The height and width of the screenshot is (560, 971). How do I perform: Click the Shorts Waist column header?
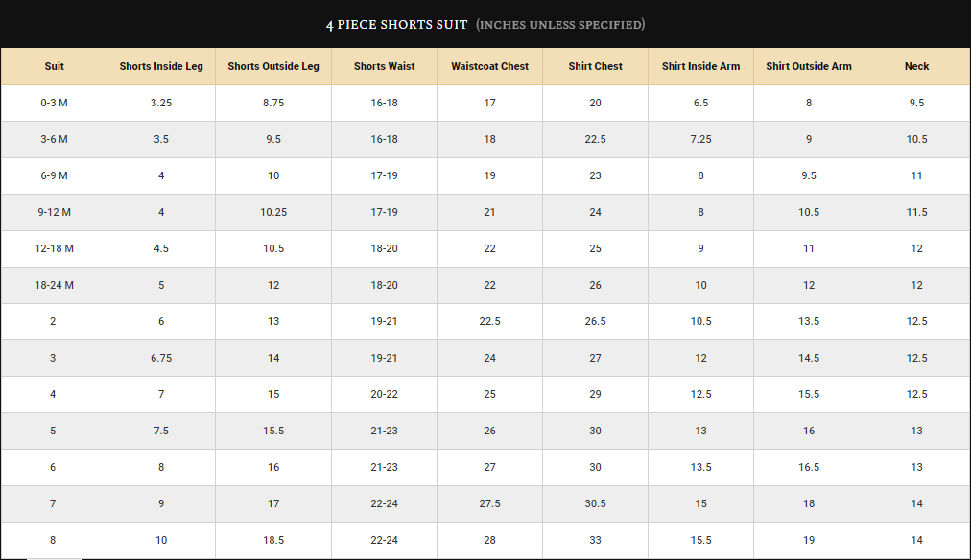coord(384,66)
